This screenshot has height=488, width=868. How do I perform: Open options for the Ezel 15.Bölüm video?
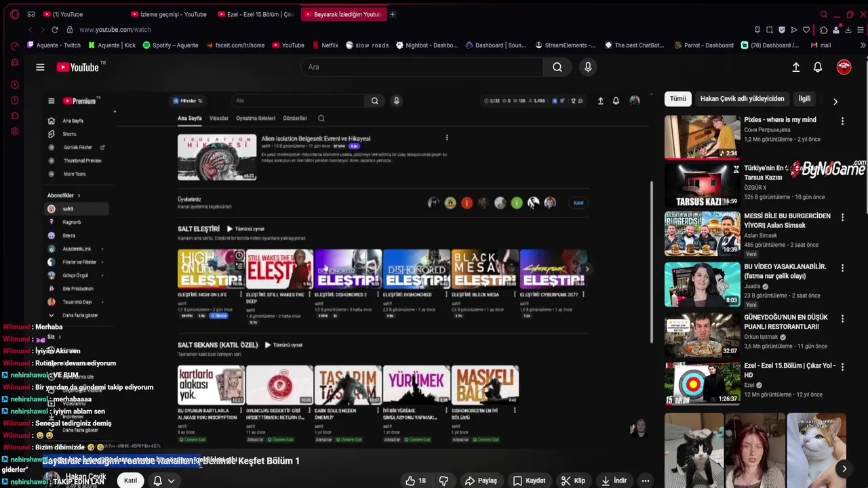point(842,367)
